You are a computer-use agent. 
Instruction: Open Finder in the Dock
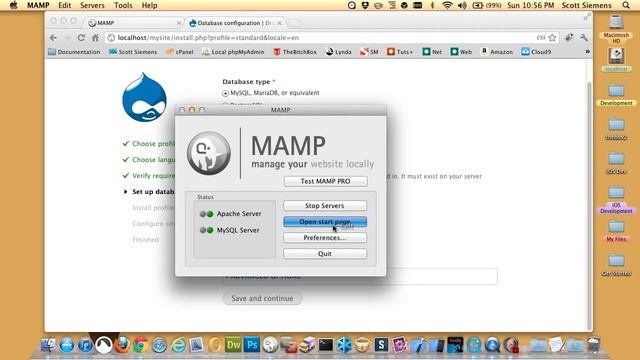[48, 345]
